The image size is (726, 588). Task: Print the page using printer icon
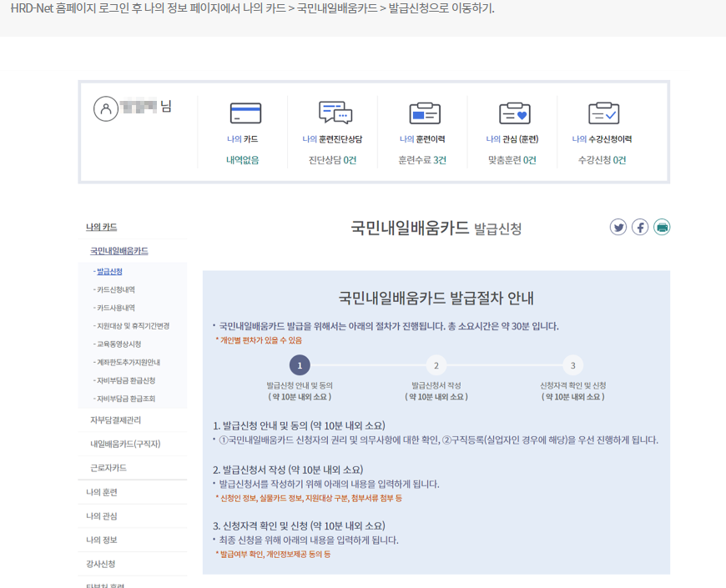(662, 227)
